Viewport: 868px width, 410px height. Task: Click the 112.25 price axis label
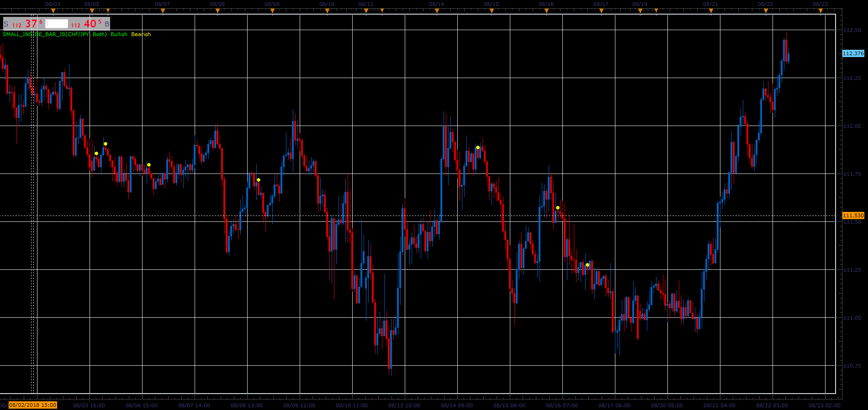pos(852,78)
